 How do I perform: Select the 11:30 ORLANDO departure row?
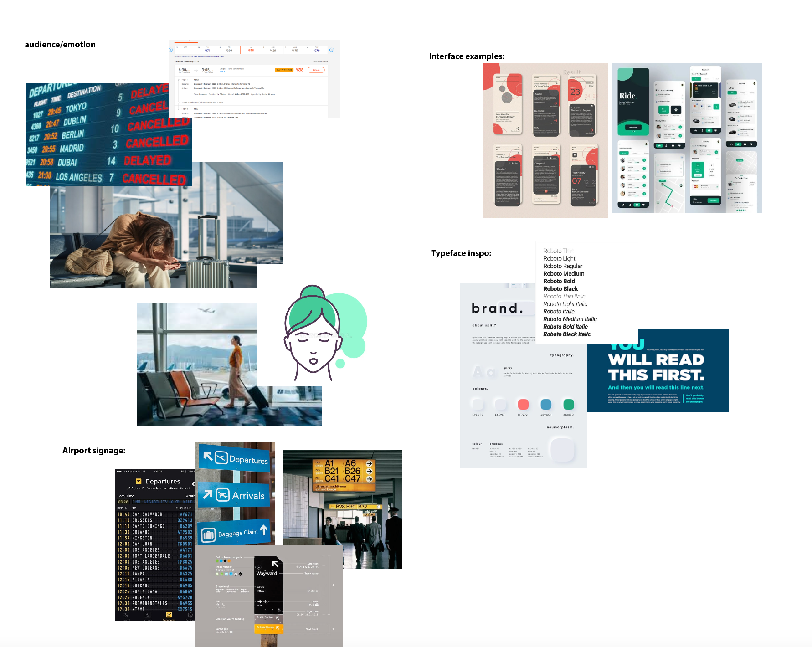(155, 532)
